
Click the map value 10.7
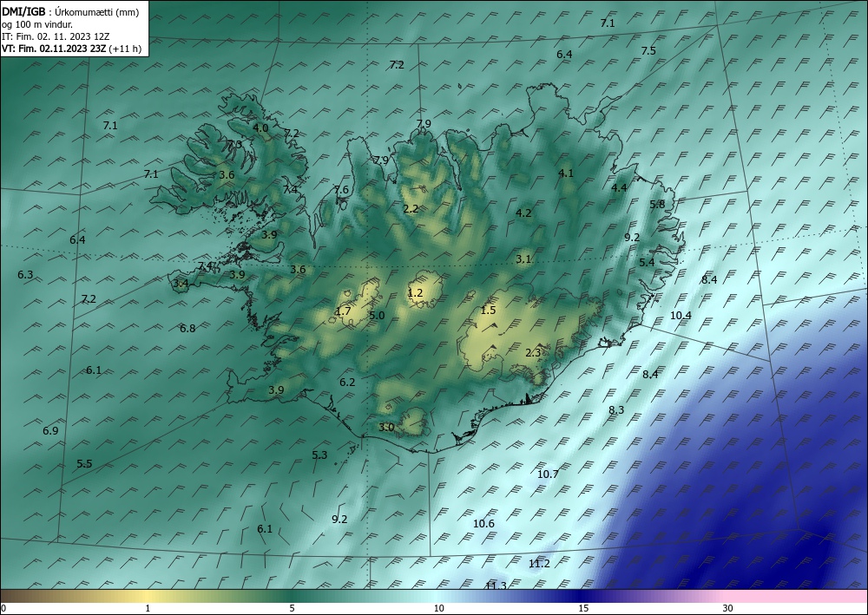click(548, 474)
